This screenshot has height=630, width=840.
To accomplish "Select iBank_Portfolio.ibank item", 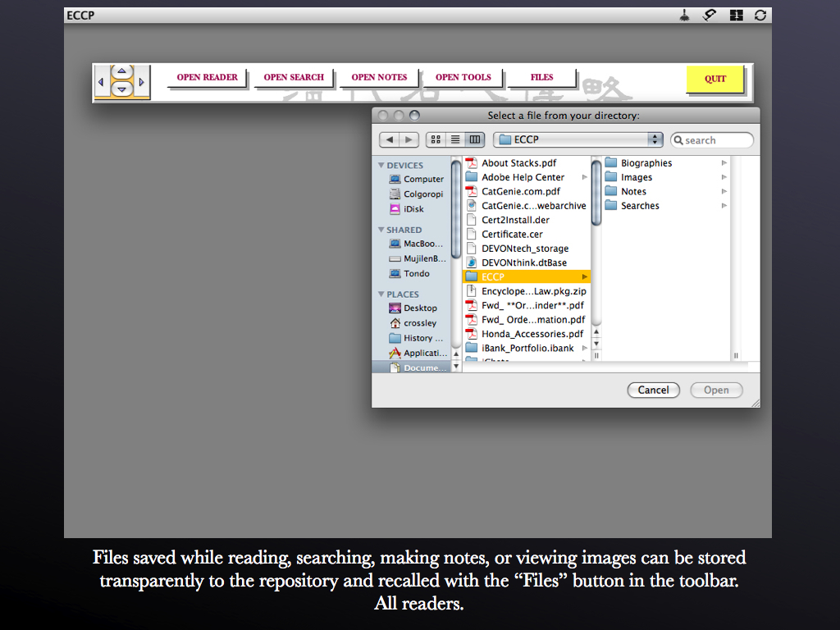I will pyautogui.click(x=527, y=348).
